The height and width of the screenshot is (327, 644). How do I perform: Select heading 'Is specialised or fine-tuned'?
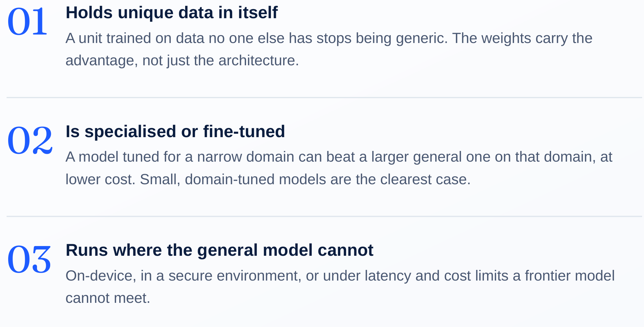[x=175, y=131]
